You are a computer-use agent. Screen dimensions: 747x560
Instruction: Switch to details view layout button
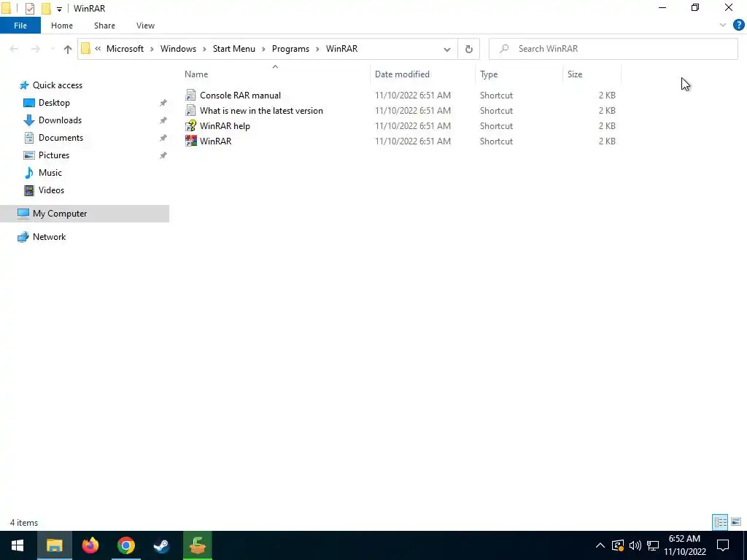[x=720, y=522]
